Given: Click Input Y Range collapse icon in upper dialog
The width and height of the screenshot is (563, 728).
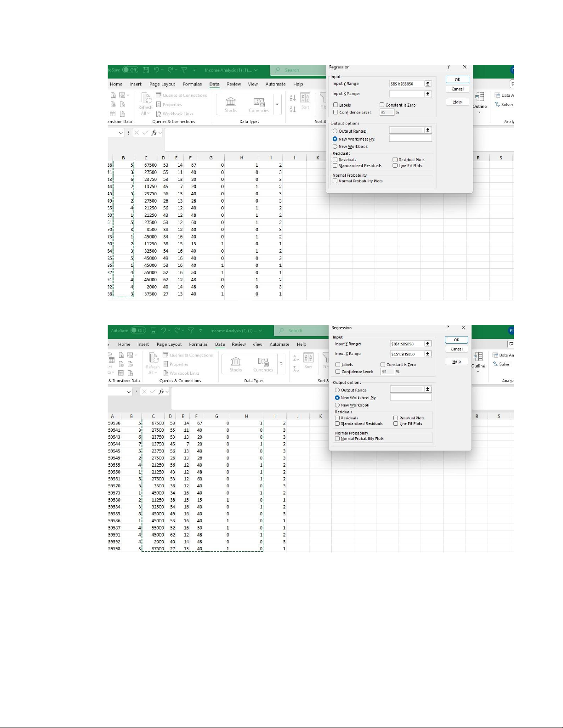Looking at the screenshot, I should pos(428,84).
